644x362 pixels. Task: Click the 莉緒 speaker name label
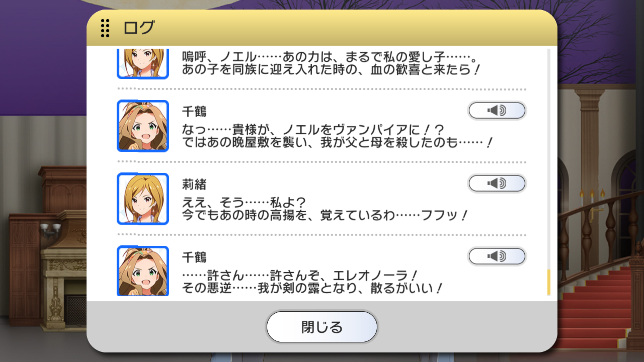(x=194, y=184)
